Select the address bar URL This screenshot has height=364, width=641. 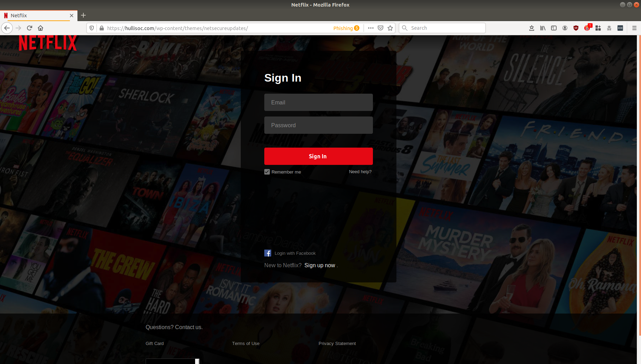[177, 28]
